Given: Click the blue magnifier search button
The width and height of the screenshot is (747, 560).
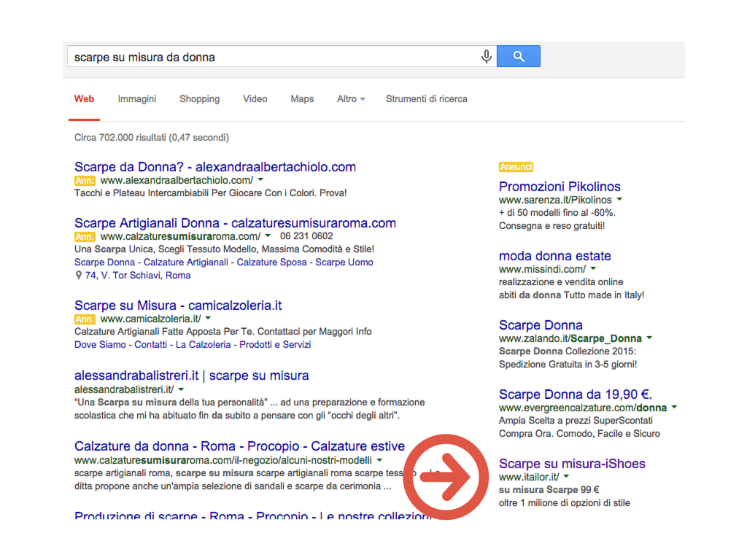Looking at the screenshot, I should click(x=519, y=56).
